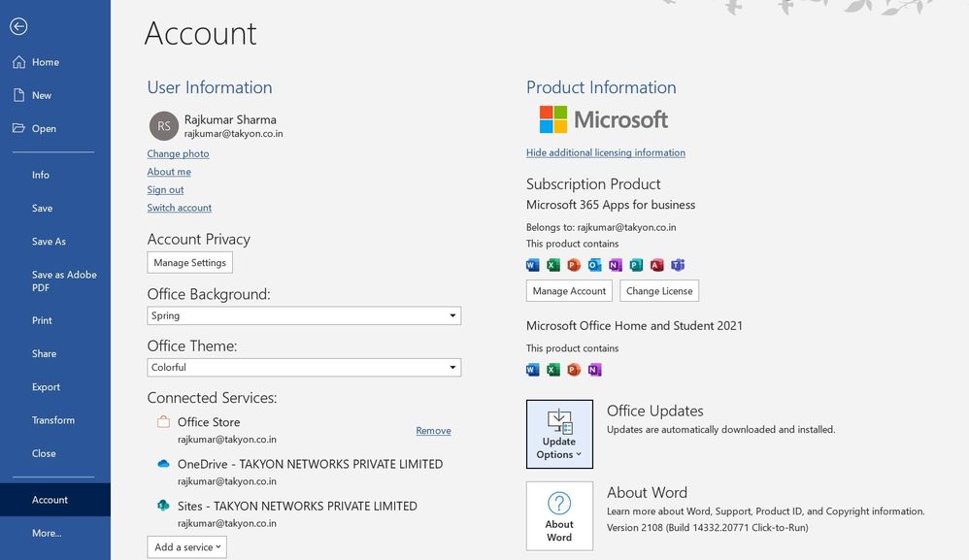Click the RS profile avatar

click(x=163, y=125)
